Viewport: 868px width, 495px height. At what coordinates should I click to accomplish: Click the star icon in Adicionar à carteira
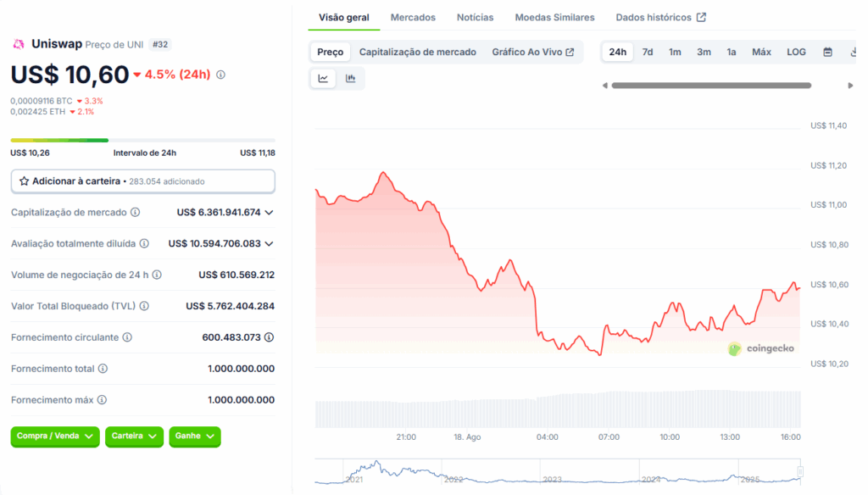point(24,181)
